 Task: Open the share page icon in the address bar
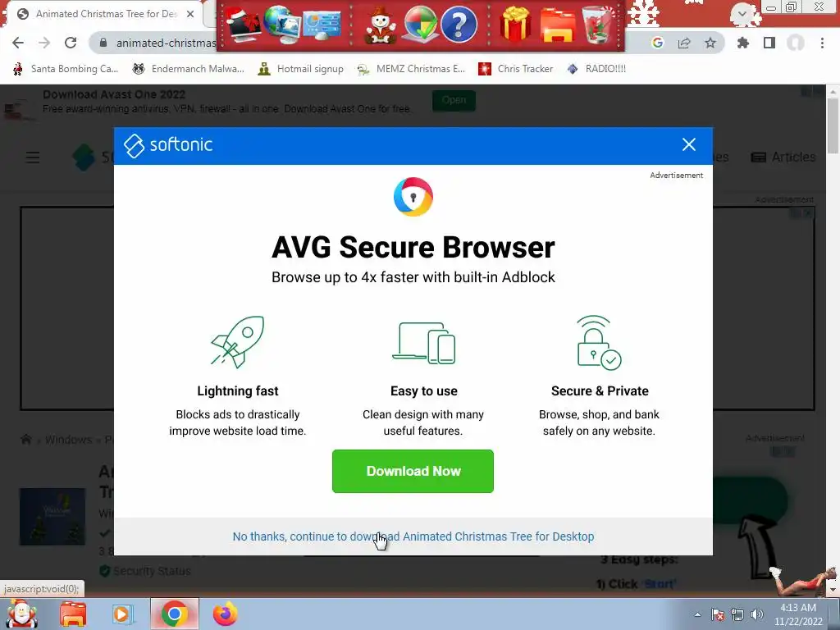click(684, 43)
